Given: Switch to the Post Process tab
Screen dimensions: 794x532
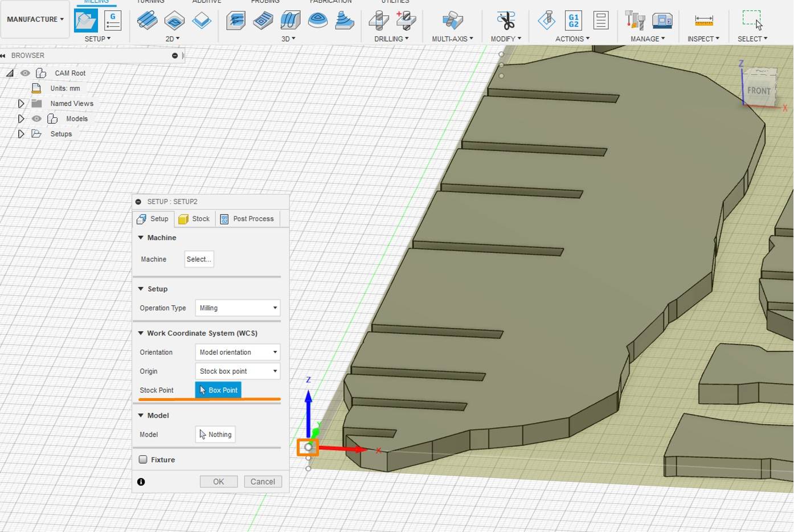Looking at the screenshot, I should pos(247,219).
